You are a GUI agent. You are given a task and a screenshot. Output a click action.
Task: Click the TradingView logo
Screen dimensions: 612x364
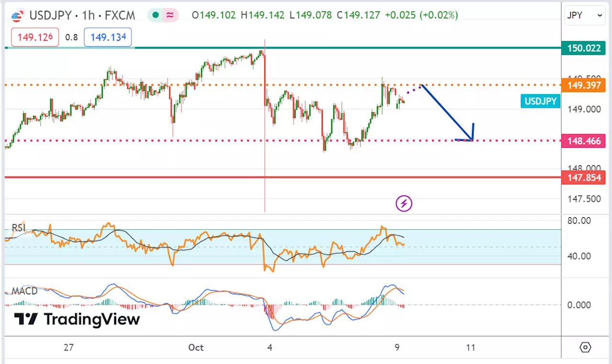tap(76, 319)
